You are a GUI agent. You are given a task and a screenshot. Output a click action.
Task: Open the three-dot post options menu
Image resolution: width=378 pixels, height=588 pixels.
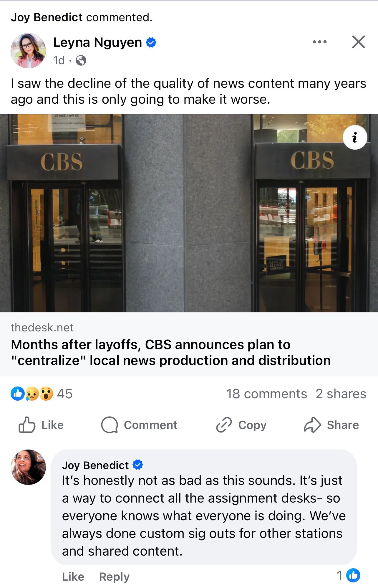[x=319, y=42]
